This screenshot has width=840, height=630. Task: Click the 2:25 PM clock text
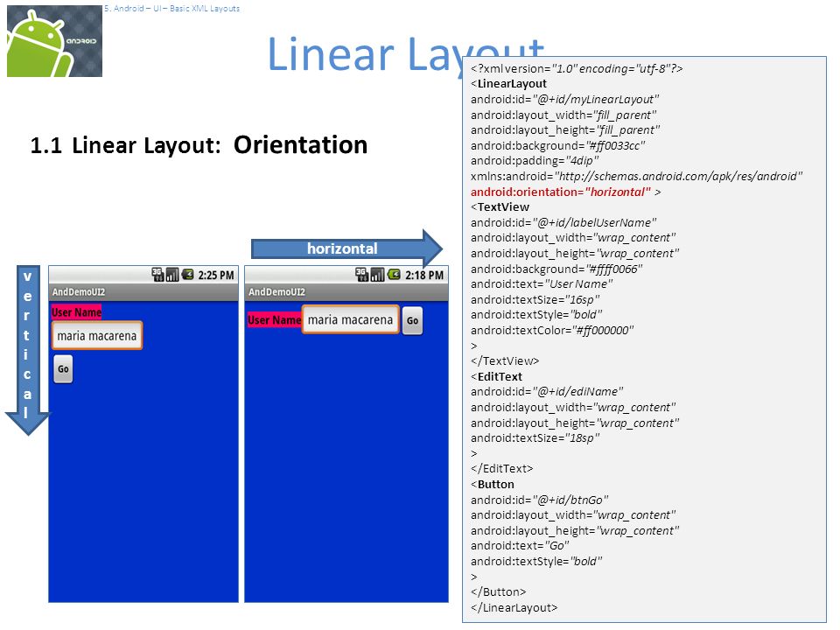click(x=216, y=276)
